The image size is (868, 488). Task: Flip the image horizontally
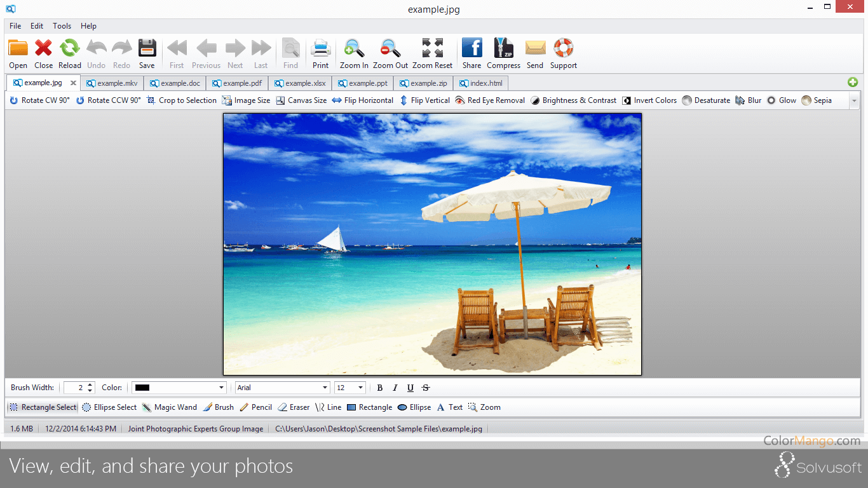pyautogui.click(x=362, y=100)
